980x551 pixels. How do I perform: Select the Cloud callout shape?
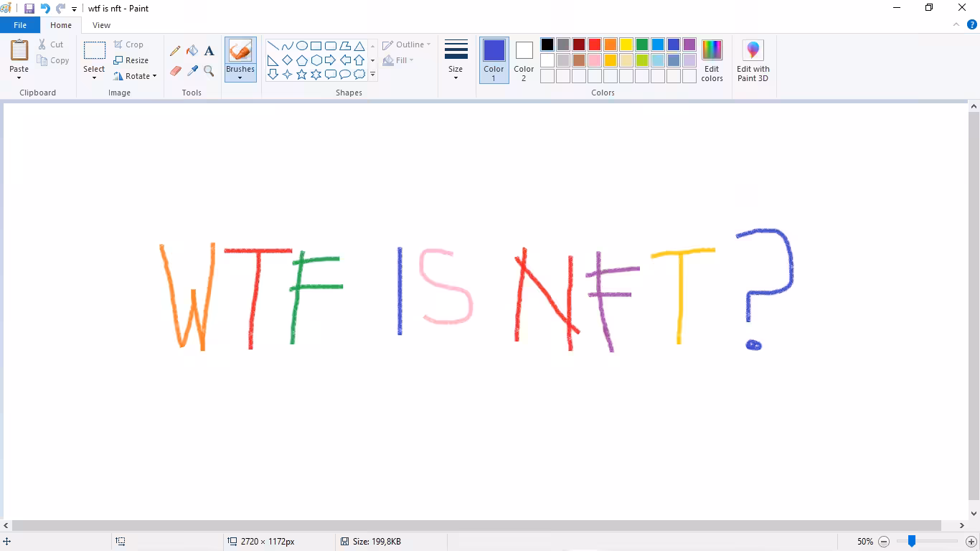[x=359, y=74]
